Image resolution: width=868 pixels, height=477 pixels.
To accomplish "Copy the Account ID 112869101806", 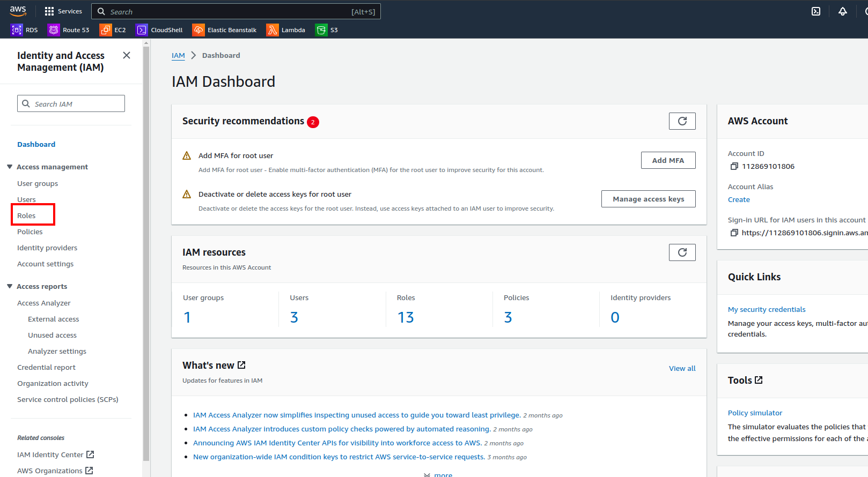I will [x=734, y=166].
